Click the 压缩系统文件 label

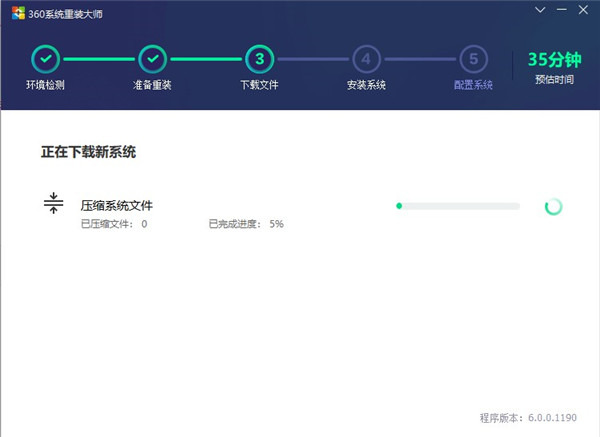click(117, 205)
